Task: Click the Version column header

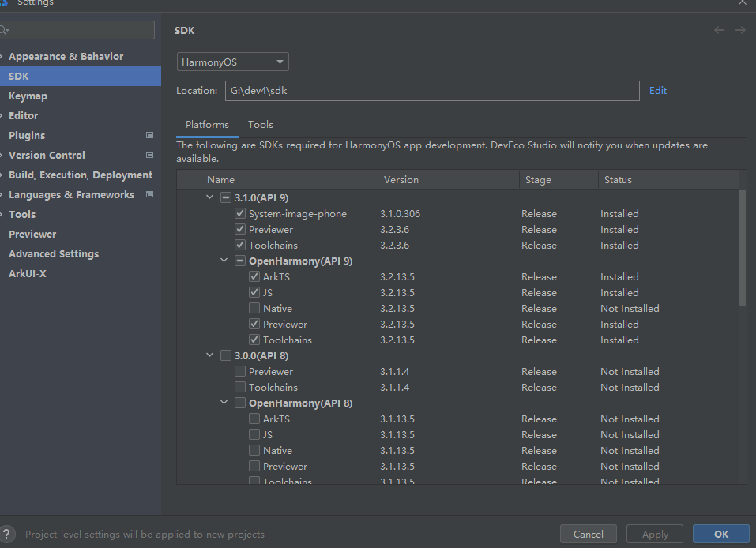Action: click(449, 179)
